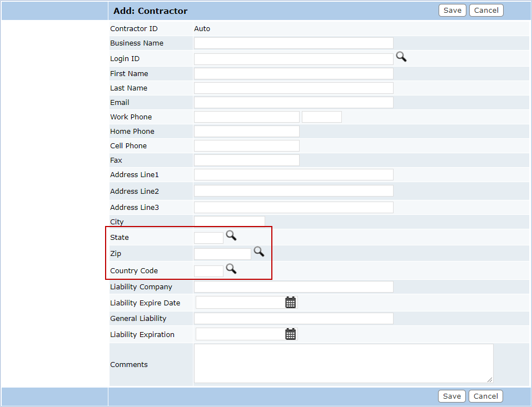Screen dimensions: 532x407
Task: Click the bottom Cancel button
Action: [486, 396]
